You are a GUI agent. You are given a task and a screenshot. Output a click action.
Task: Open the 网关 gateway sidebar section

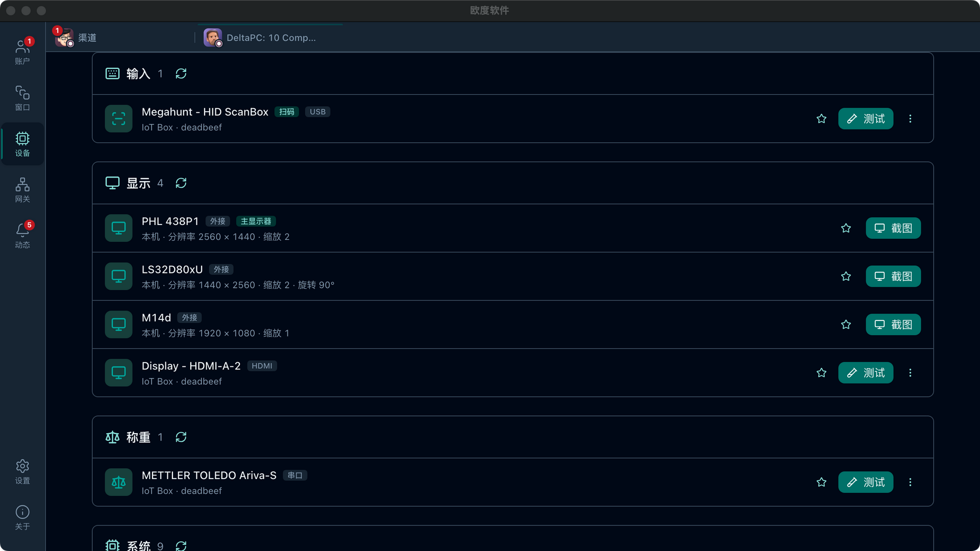tap(22, 190)
